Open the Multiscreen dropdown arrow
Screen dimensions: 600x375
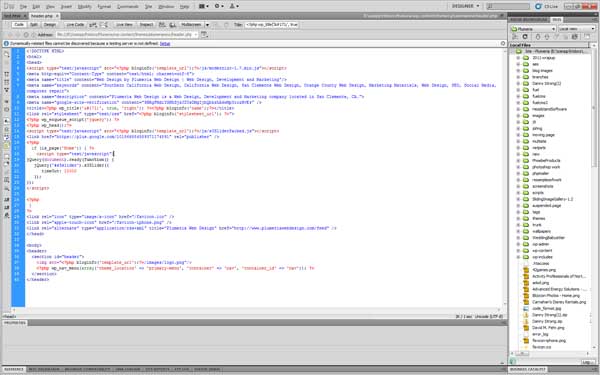coord(207,24)
